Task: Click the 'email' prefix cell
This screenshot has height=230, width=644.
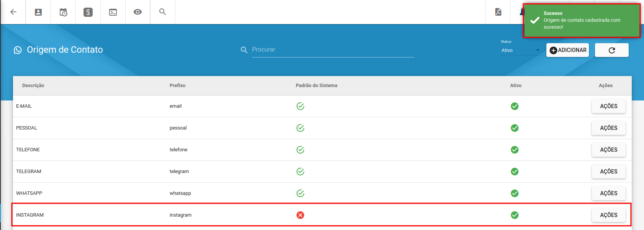Action: click(175, 106)
